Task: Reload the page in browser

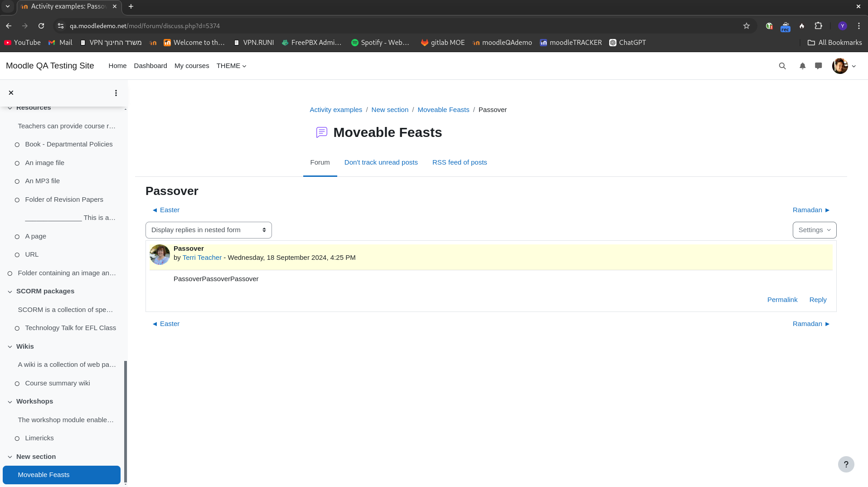Action: tap(41, 26)
